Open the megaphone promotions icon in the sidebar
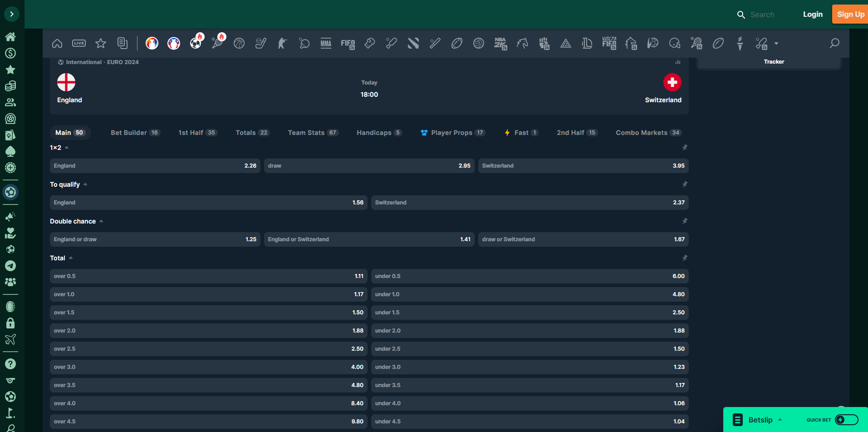868x432 pixels. tap(10, 217)
